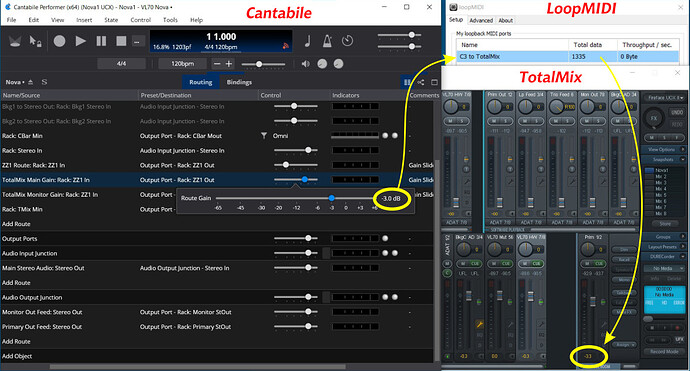This screenshot has height=371, width=690.
Task: Switch to the Routing tab
Action: click(x=201, y=82)
